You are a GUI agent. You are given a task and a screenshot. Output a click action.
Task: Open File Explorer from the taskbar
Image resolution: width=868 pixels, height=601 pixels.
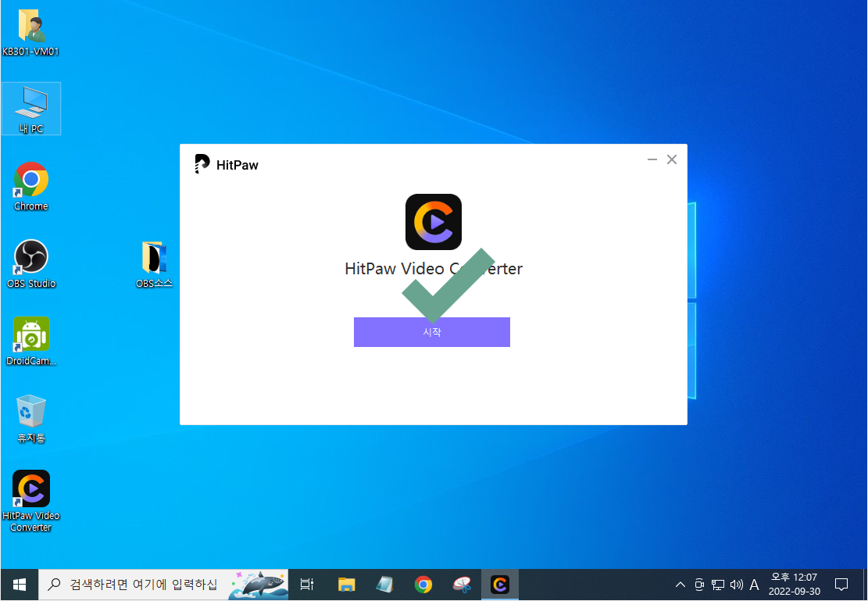tap(347, 585)
